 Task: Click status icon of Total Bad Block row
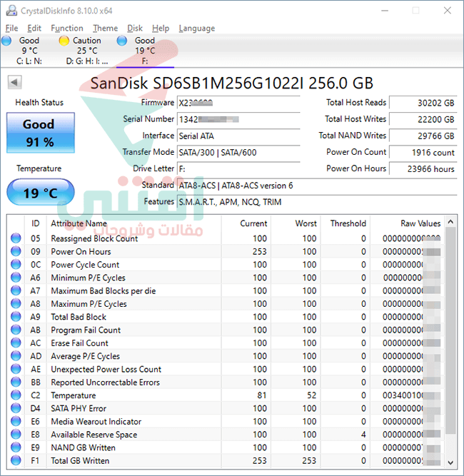click(x=16, y=316)
